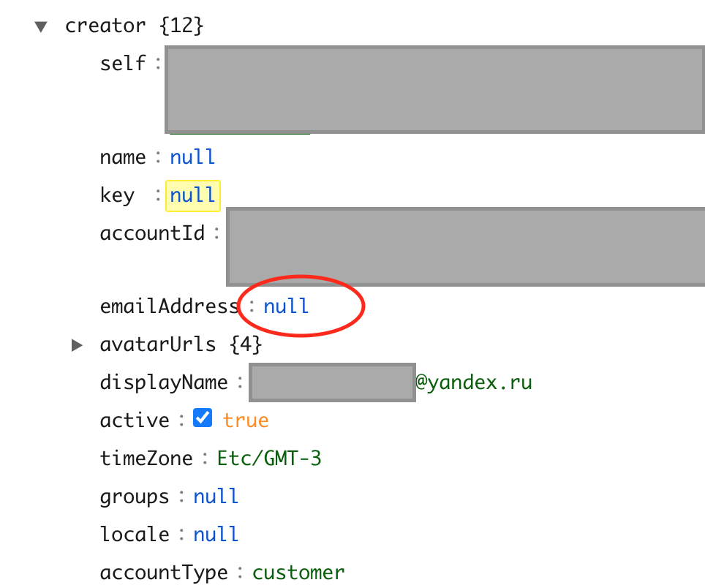Screen dimensions: 705x588
Task: Select the "customer" account type value
Action: tap(298, 573)
